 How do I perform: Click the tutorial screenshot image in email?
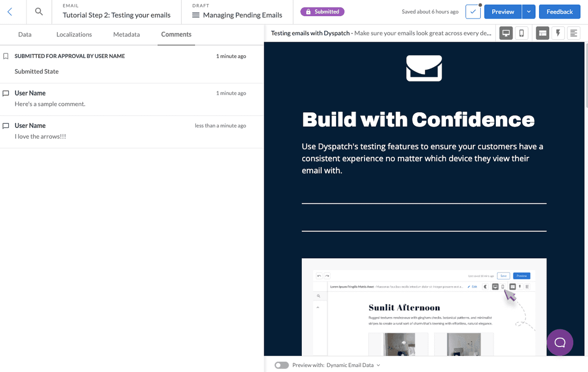point(424,307)
